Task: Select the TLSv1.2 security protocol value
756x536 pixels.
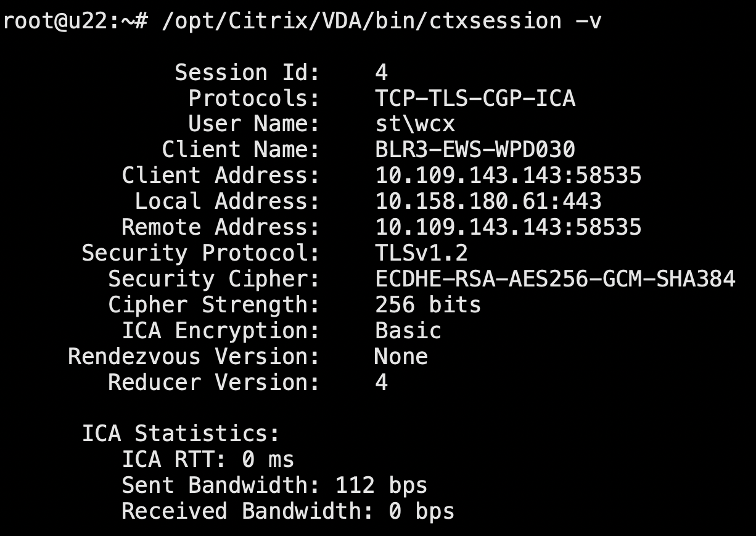Action: (x=422, y=253)
